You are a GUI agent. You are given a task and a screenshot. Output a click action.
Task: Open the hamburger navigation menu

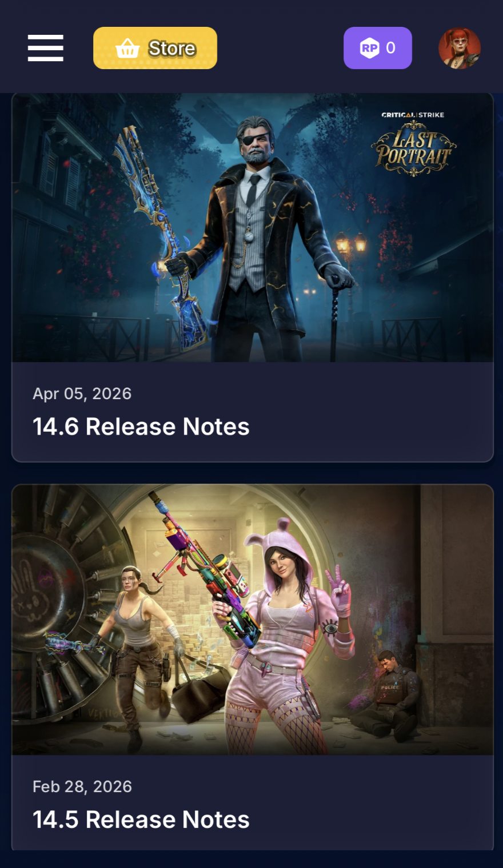coord(46,48)
